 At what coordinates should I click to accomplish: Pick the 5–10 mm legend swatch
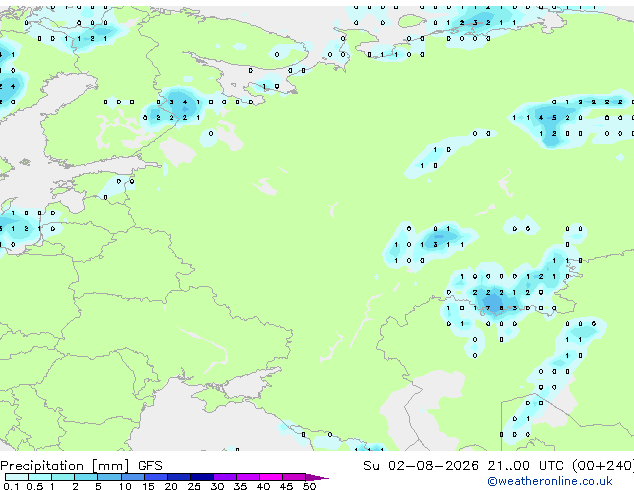coord(109,477)
